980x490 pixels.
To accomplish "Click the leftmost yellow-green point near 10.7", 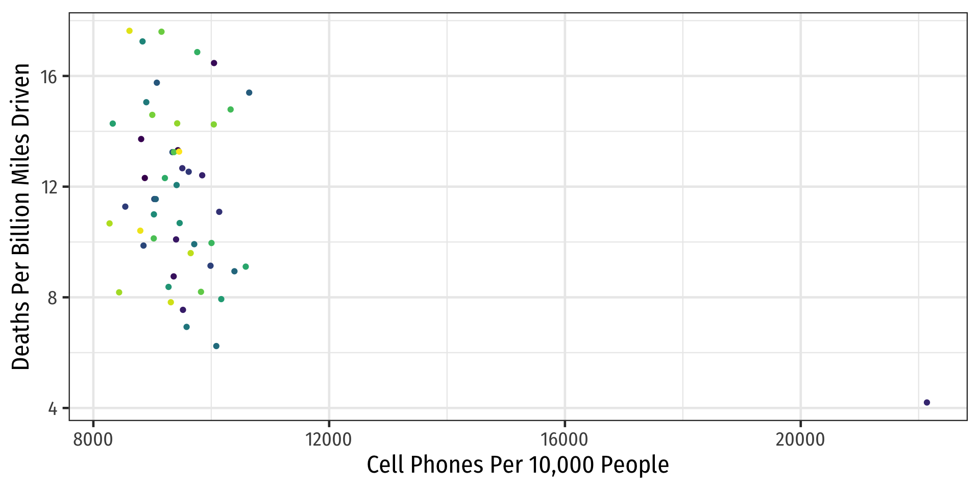I will point(109,224).
